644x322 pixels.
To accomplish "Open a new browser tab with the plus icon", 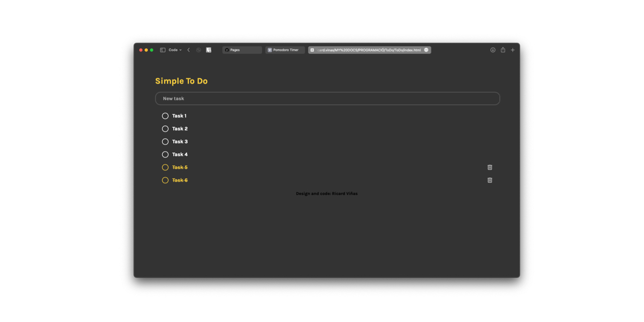I will coord(513,50).
